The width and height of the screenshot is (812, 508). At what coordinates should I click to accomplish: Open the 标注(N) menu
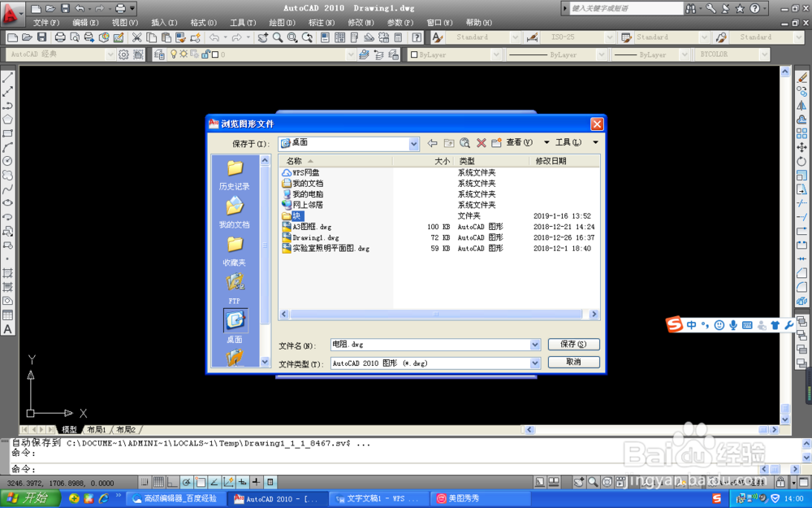pyautogui.click(x=321, y=23)
